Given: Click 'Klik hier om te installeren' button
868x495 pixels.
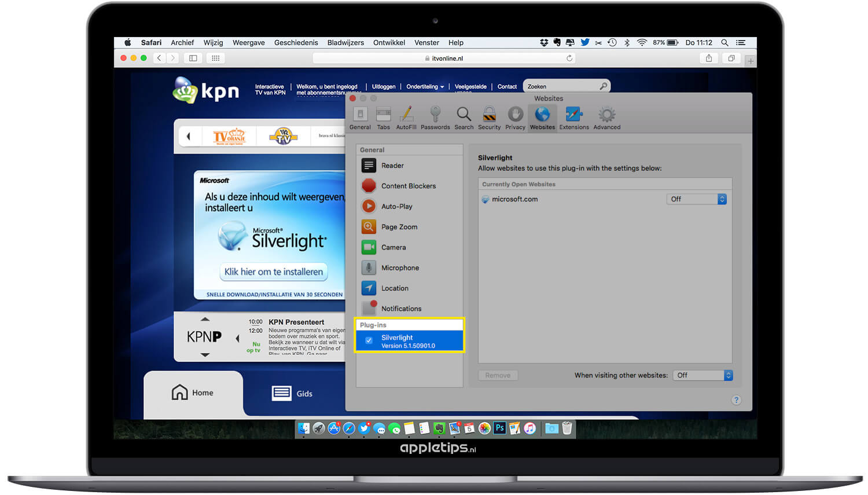Looking at the screenshot, I should click(274, 272).
